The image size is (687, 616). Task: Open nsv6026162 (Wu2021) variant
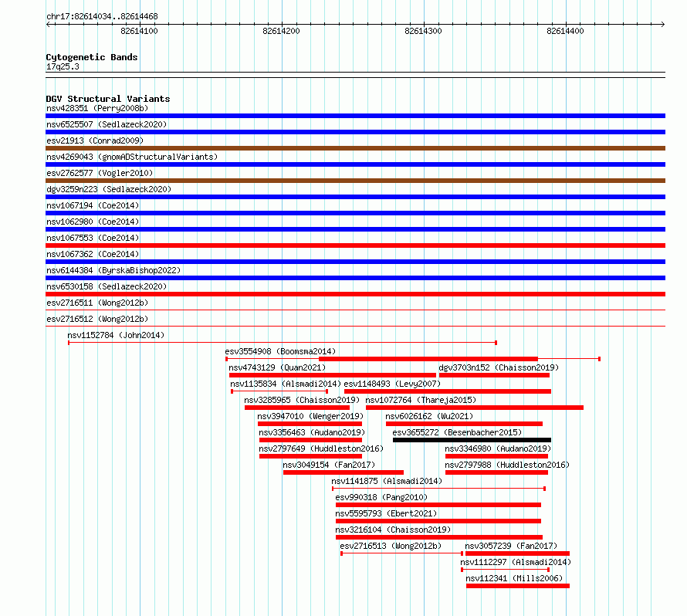429,416
